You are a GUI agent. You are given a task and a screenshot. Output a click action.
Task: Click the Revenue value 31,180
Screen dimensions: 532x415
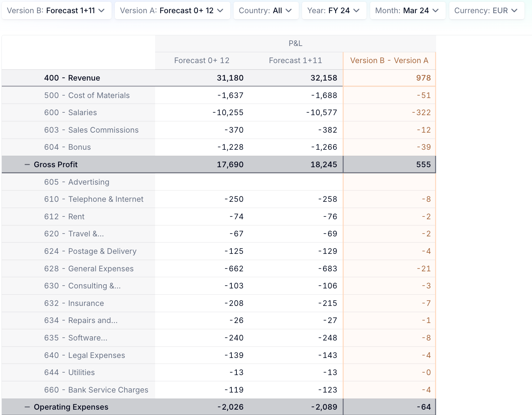click(230, 78)
